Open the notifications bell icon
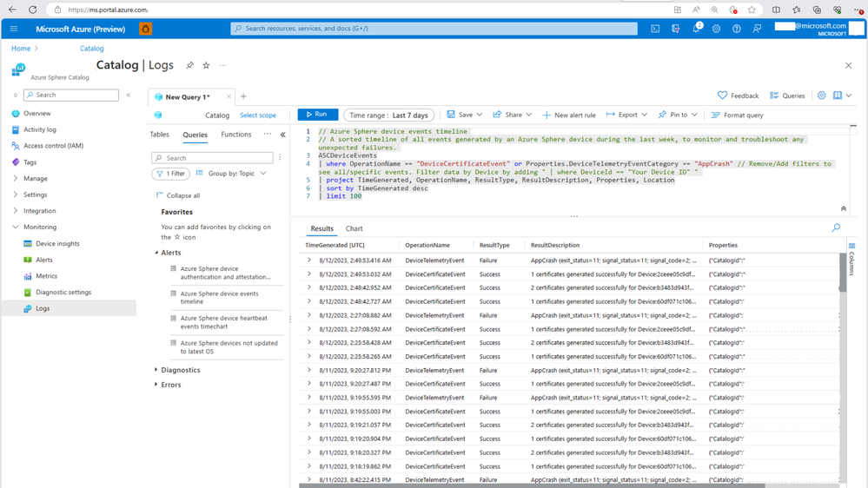This screenshot has width=868, height=488. tap(695, 29)
